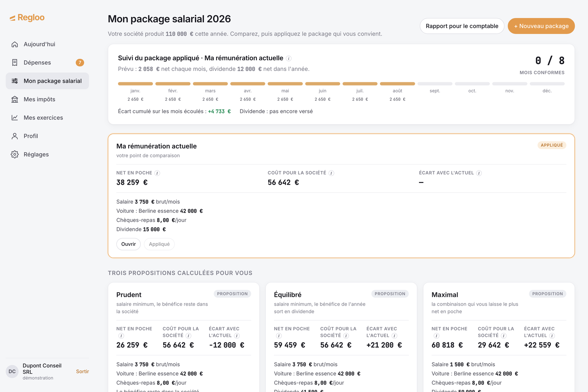This screenshot has width=588, height=392.
Task: Click the déc. month progress bar
Action: tap(547, 84)
